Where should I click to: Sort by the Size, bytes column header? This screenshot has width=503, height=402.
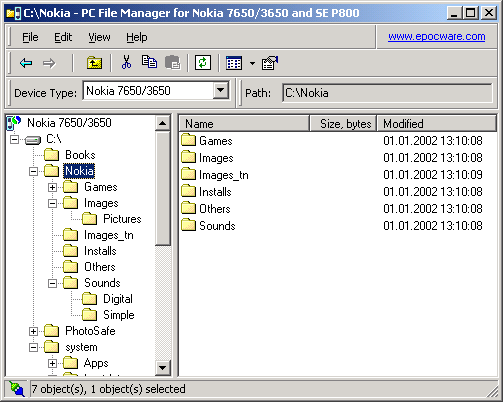tap(343, 124)
